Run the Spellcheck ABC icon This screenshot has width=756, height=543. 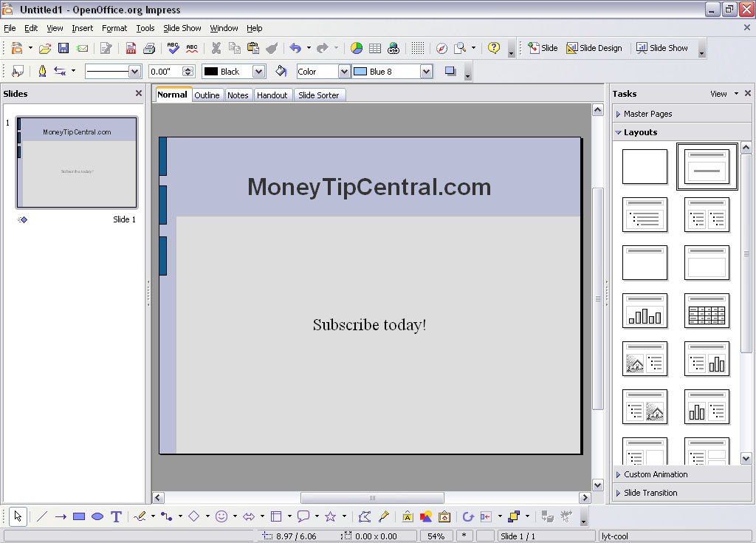[x=173, y=48]
